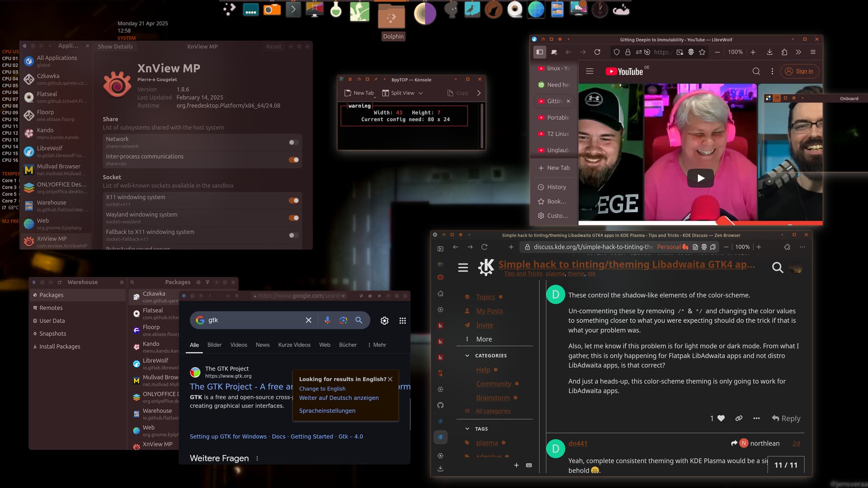The image size is (868, 488).
Task: Toggle Network sharing switch in Flatseal
Action: (x=293, y=142)
